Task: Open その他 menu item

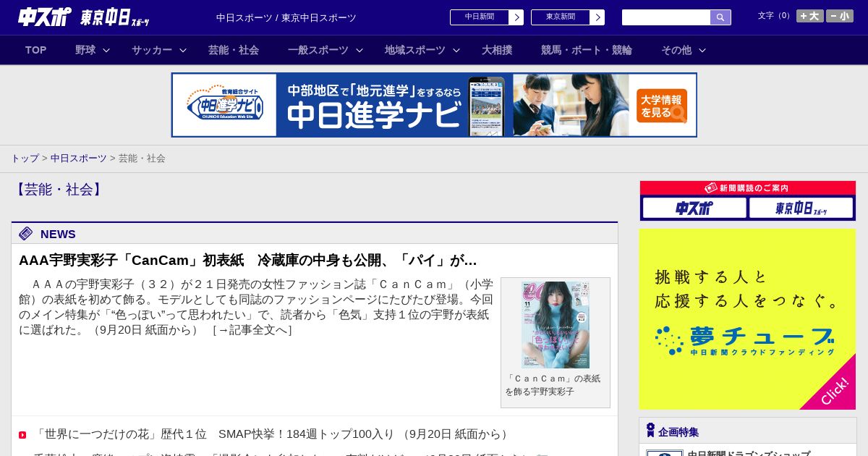Action: click(x=676, y=50)
